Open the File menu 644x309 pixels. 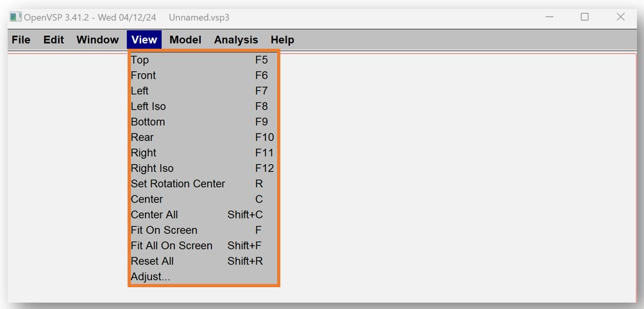click(21, 40)
